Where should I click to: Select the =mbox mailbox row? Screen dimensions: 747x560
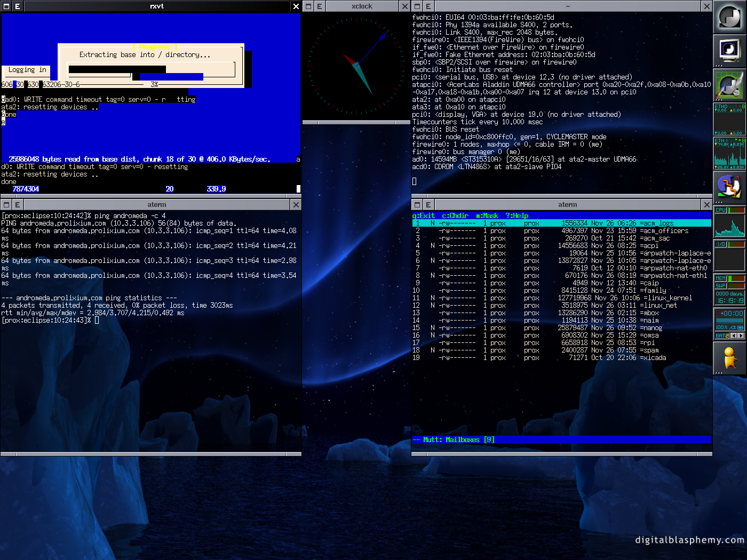tap(561, 313)
